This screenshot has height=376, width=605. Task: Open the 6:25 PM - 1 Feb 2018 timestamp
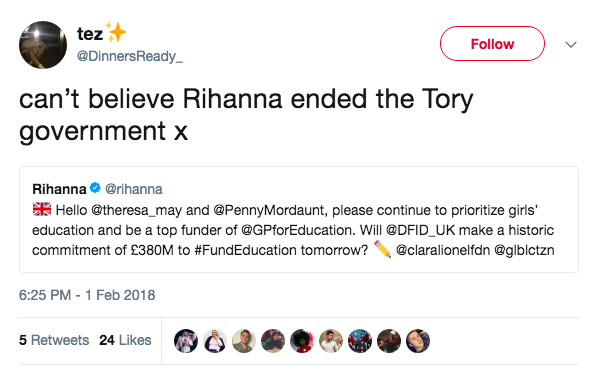(87, 295)
